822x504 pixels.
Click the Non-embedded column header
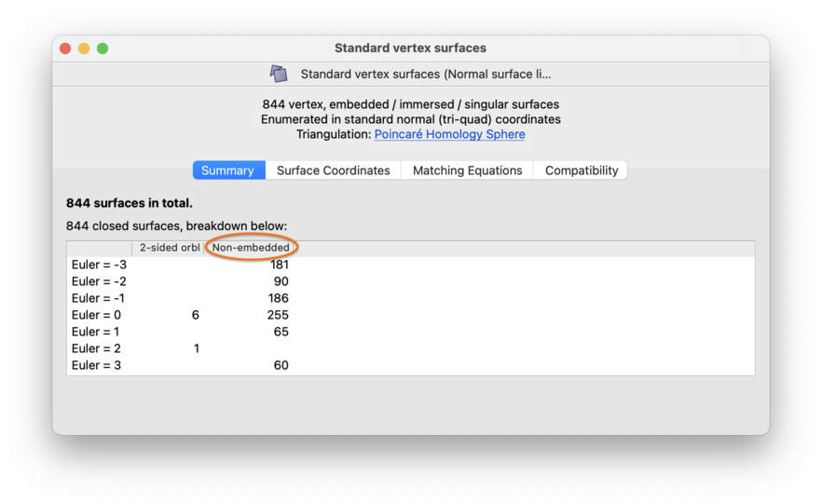pos(251,247)
